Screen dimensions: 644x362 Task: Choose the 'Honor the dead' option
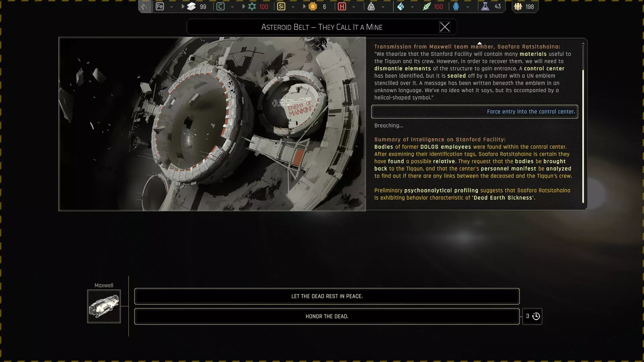[x=327, y=316]
